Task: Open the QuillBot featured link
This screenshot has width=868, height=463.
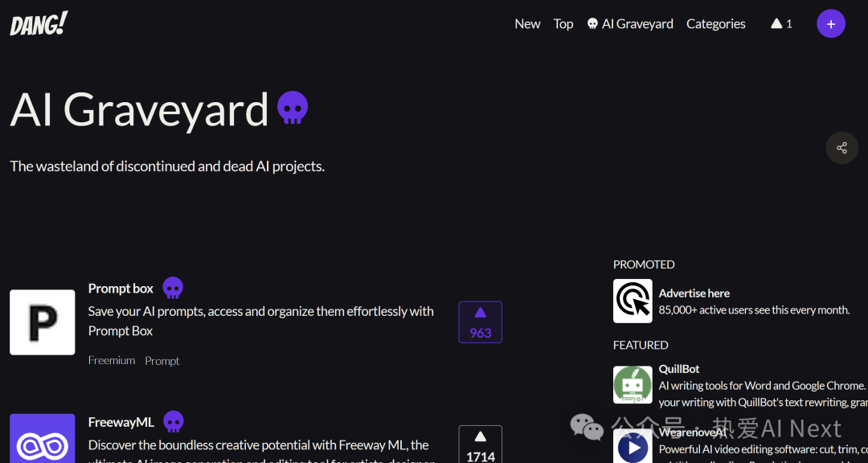Action: click(678, 369)
